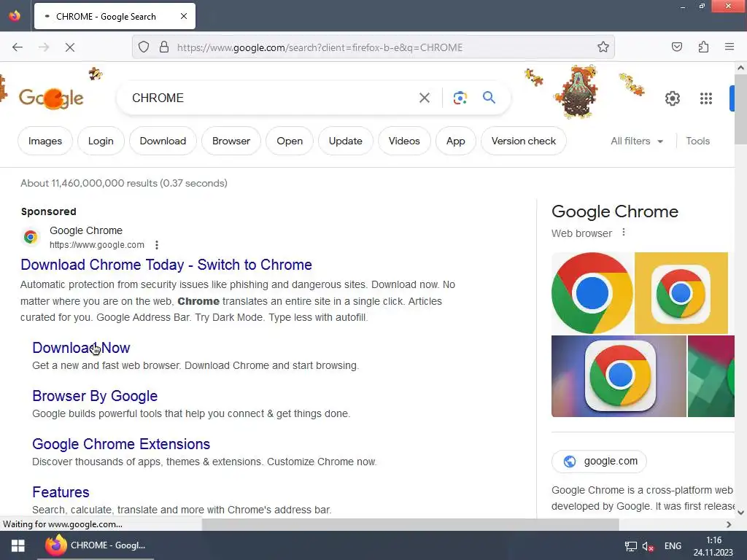Select the Download filter chip
Viewport: 747px width, 560px height.
163,141
